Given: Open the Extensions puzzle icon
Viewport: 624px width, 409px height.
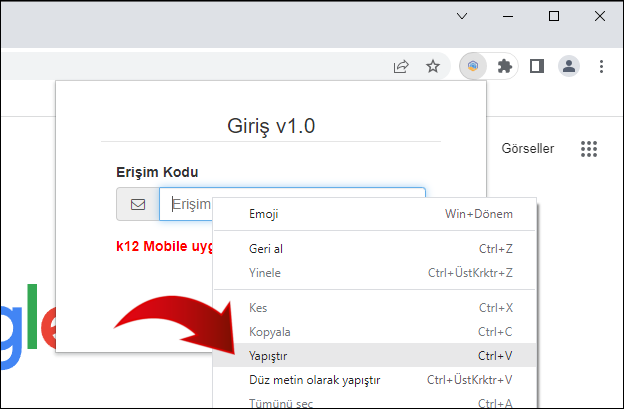Looking at the screenshot, I should (x=505, y=67).
